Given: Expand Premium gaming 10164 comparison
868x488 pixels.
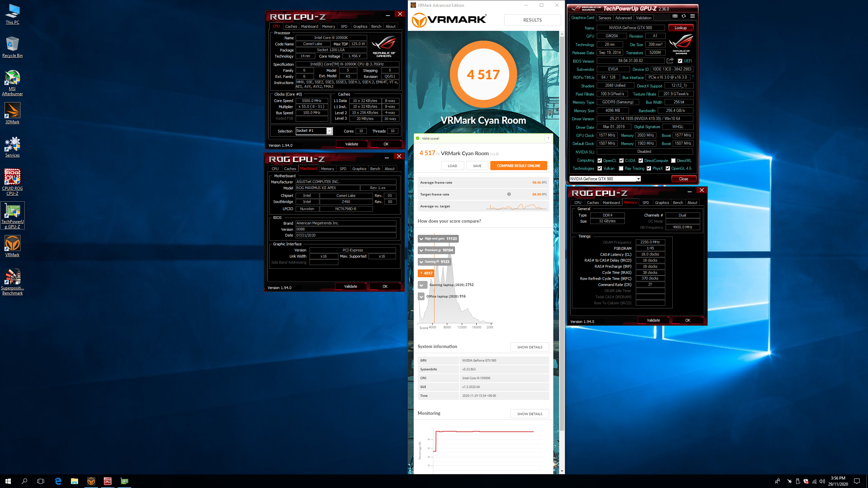Looking at the screenshot, I should point(436,250).
